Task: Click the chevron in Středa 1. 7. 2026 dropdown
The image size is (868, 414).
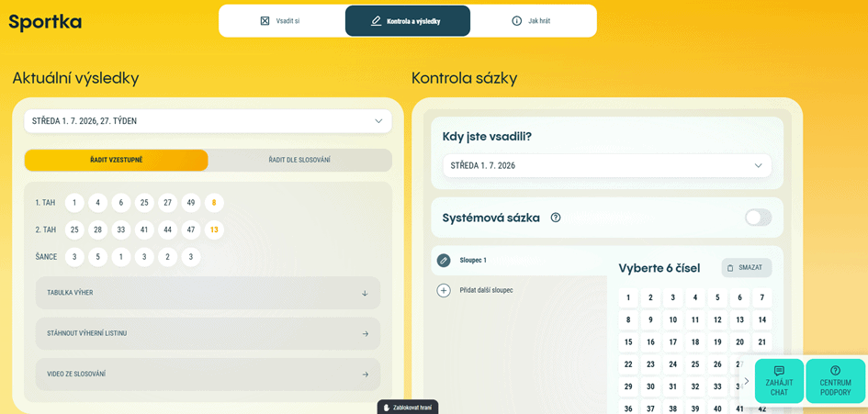Action: [759, 165]
